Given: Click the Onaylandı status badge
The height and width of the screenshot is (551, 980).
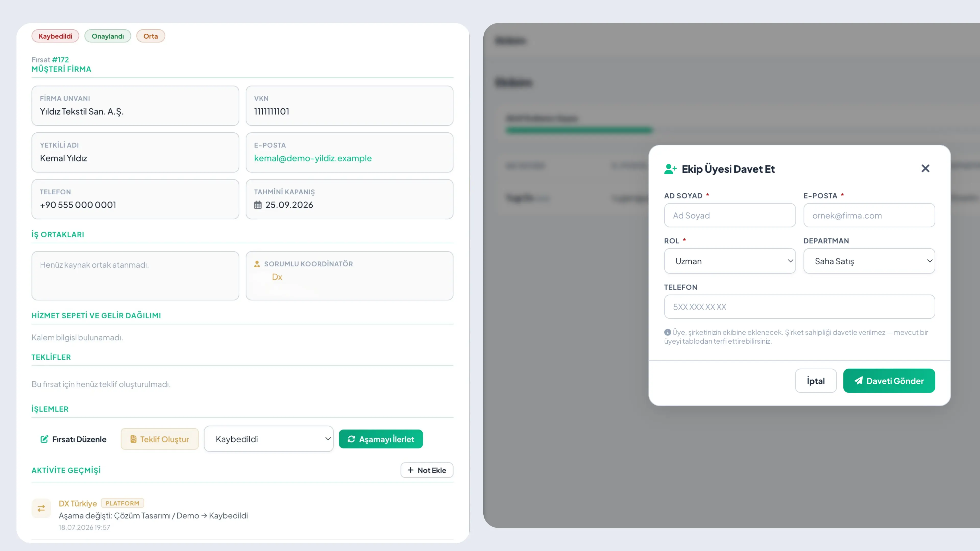Looking at the screenshot, I should pos(108,36).
